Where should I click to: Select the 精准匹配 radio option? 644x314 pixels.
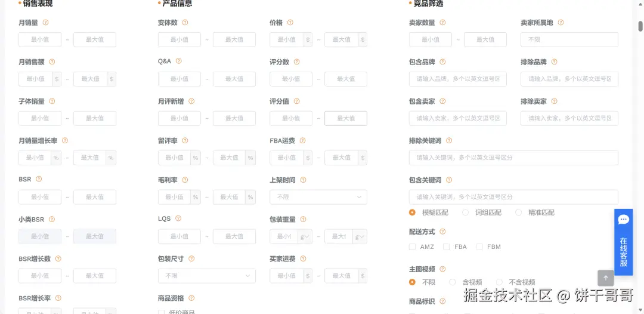point(519,213)
